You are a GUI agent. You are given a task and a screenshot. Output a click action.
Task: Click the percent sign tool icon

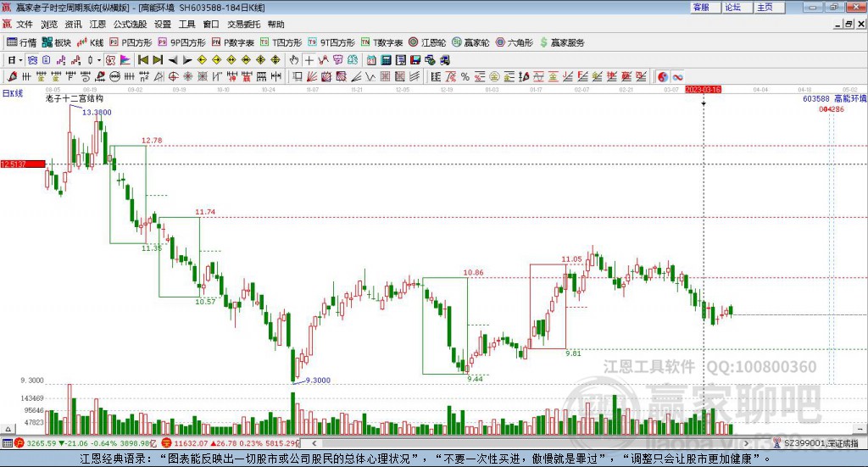pos(465,77)
